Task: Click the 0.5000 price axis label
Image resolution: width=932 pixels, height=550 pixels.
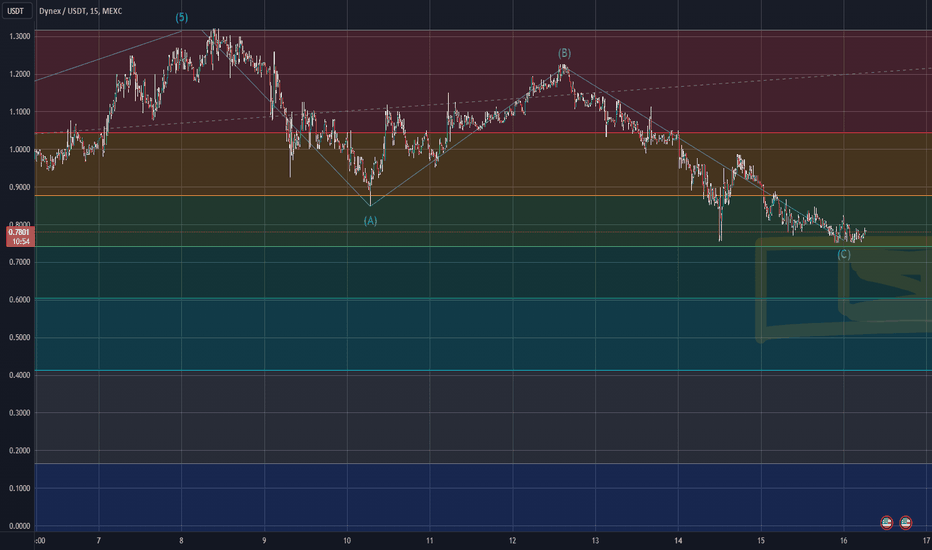Action: (20, 338)
